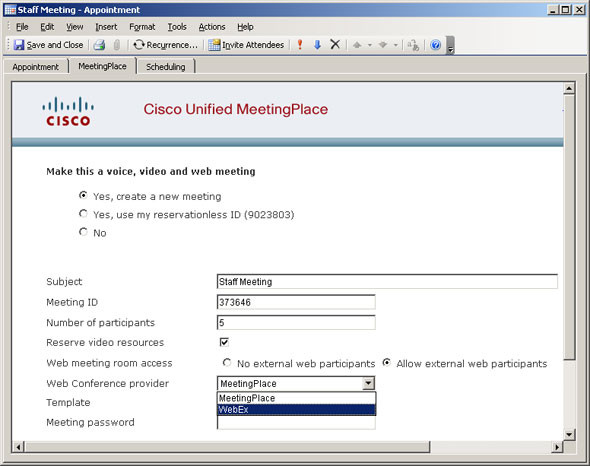Click the appointment calendar icon in title bar
This screenshot has height=466, width=590.
[10, 10]
